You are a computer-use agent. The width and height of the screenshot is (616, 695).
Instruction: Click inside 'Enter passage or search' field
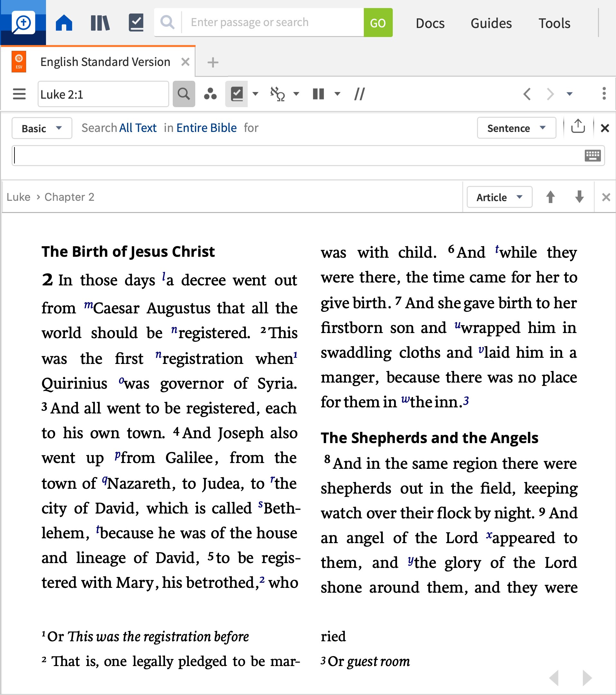(273, 23)
